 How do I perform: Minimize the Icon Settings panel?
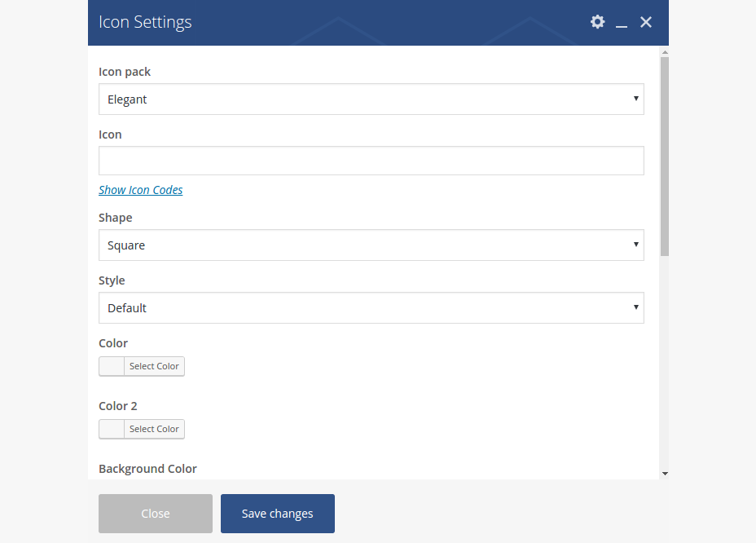click(622, 23)
